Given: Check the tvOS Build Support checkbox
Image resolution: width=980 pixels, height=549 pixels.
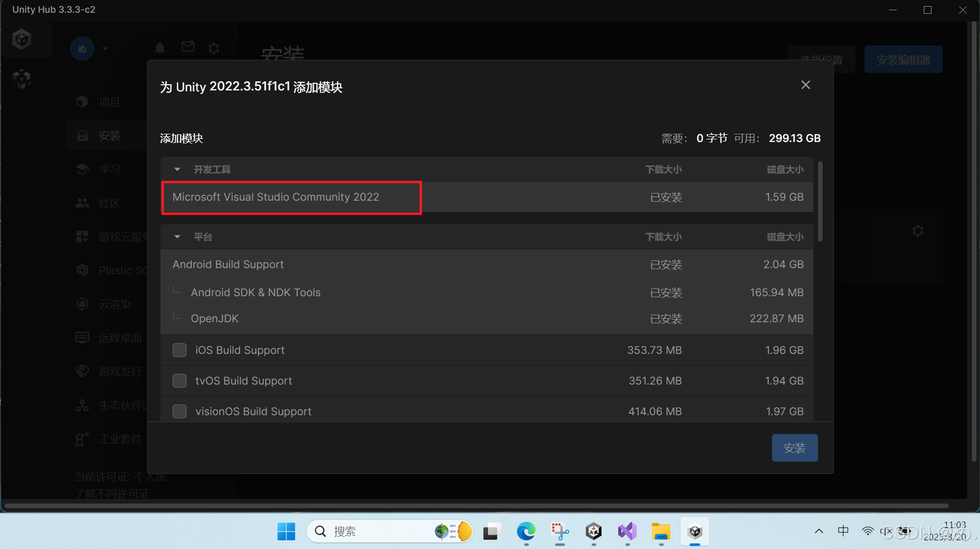Looking at the screenshot, I should 179,380.
